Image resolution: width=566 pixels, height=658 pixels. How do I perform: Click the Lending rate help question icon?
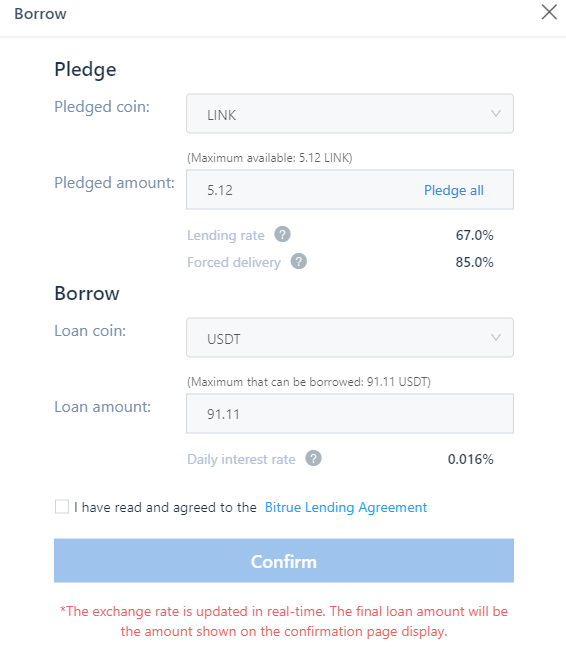pyautogui.click(x=282, y=234)
